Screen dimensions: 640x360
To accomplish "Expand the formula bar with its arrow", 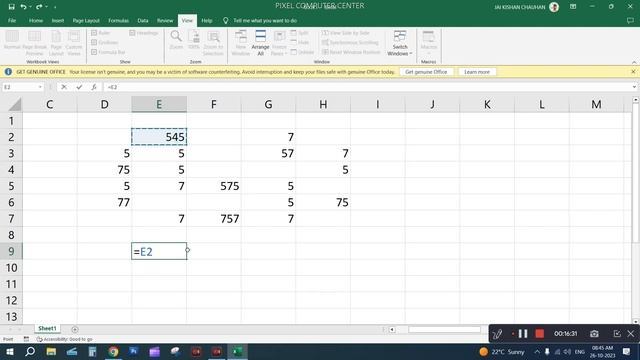I will point(634,87).
